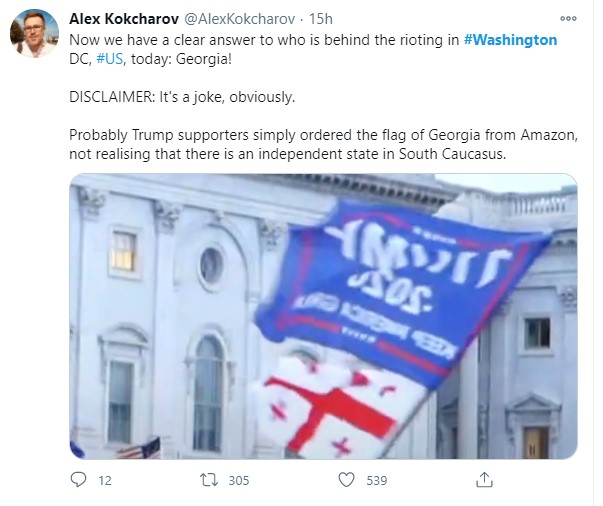
Task: Follow the #US hashtag link
Action: 110,59
